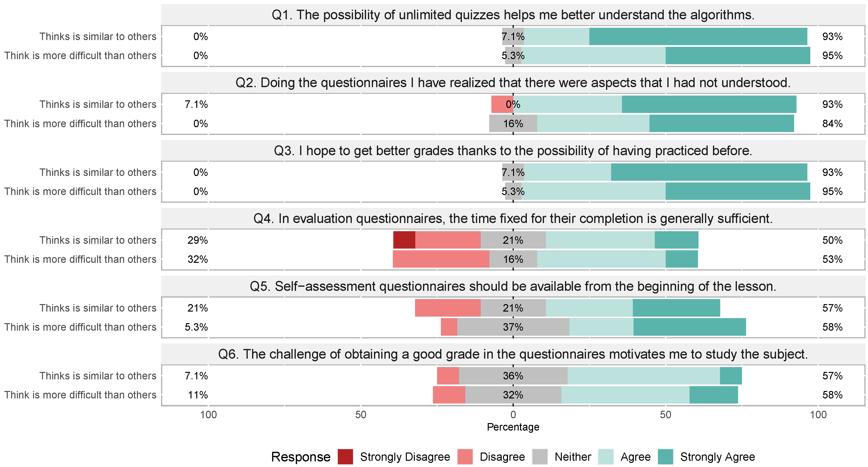868x467 pixels.
Task: Click the Q3 better grades panel title
Action: tap(513, 151)
